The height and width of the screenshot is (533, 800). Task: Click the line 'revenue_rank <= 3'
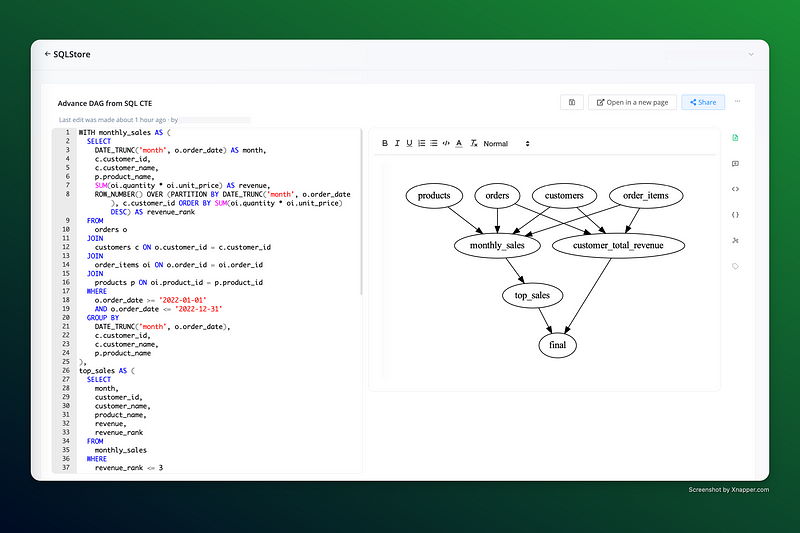click(129, 468)
